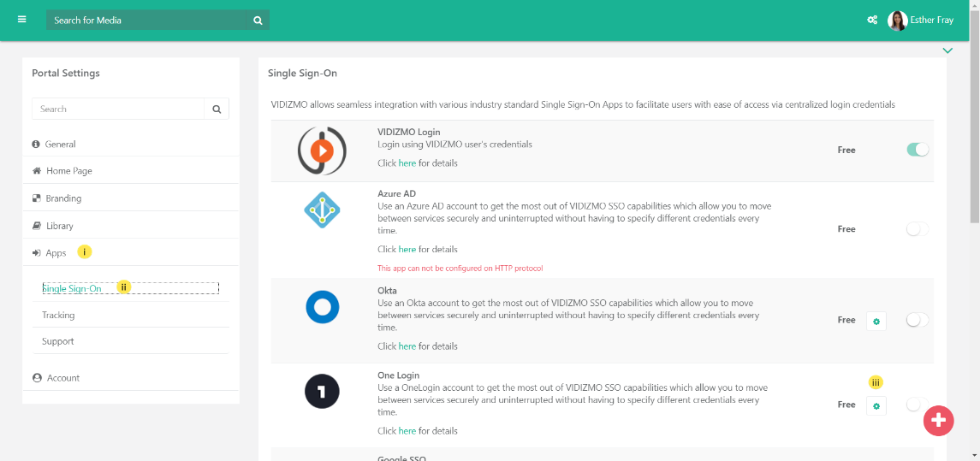Viewport: 980px width, 461px height.
Task: Click the red plus add button
Action: click(x=938, y=420)
